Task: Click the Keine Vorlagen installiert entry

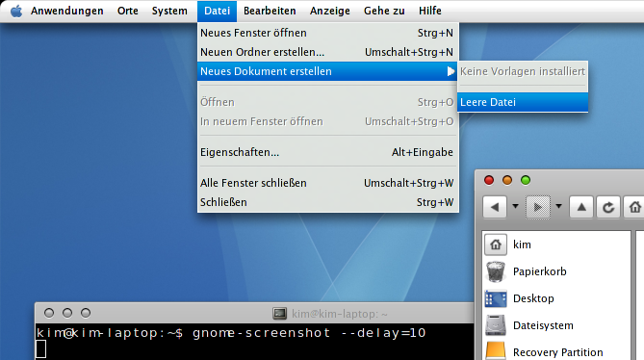Action: (523, 71)
